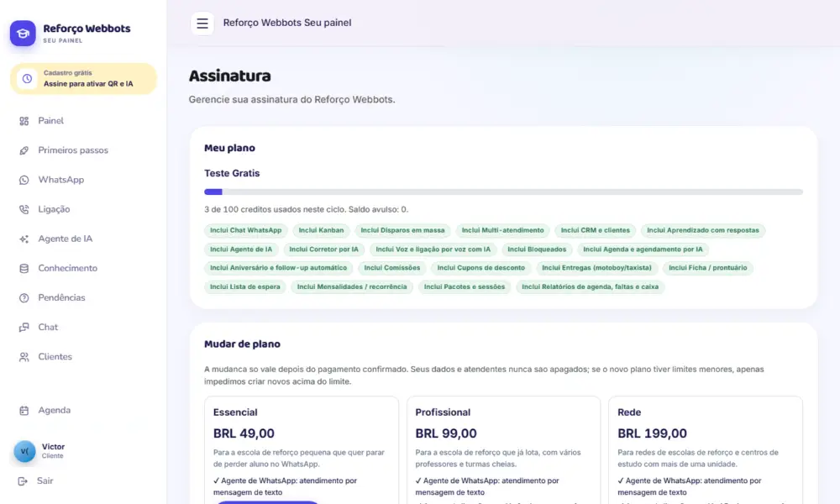Click the clock icon in Cadastro grátis banner
Screen dimensions: 840x504
pyautogui.click(x=27, y=79)
